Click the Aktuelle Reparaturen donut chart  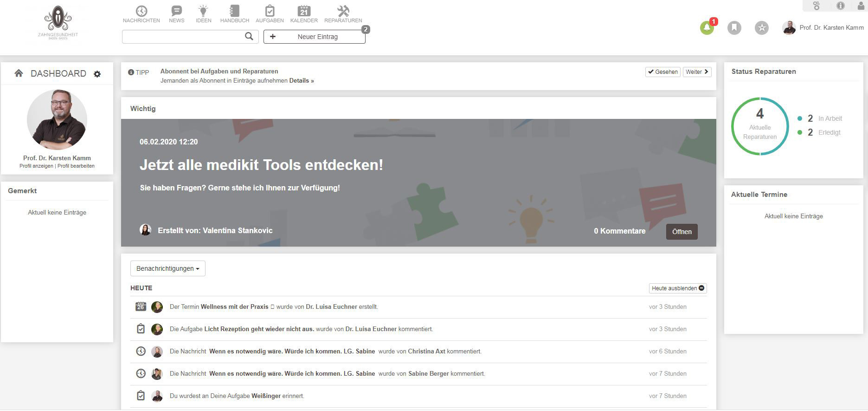click(x=759, y=126)
